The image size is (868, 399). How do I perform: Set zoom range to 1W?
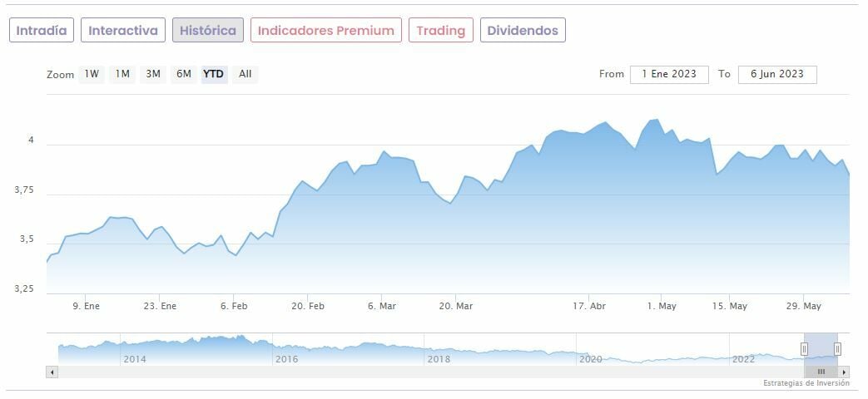pos(92,74)
